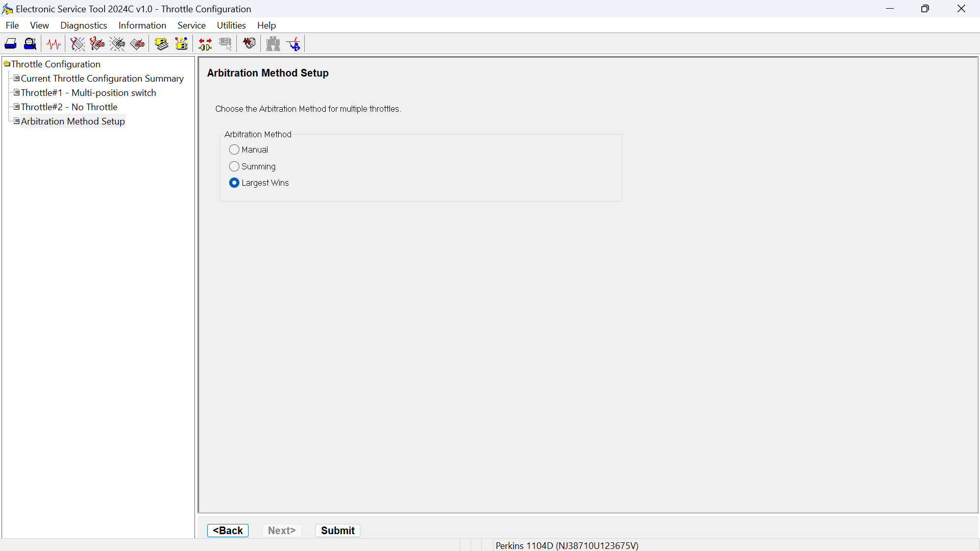Open ECM Summary yellow module icon

coord(161,44)
